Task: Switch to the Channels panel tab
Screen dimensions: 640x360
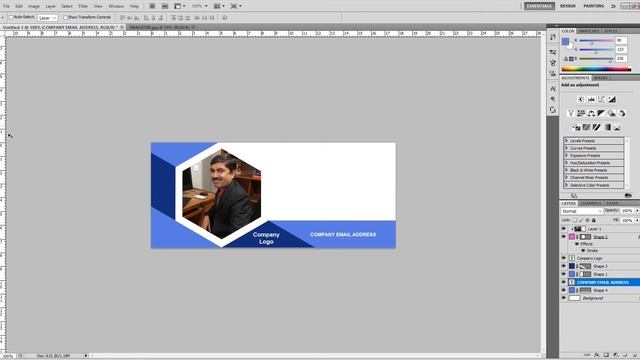Action: point(590,203)
